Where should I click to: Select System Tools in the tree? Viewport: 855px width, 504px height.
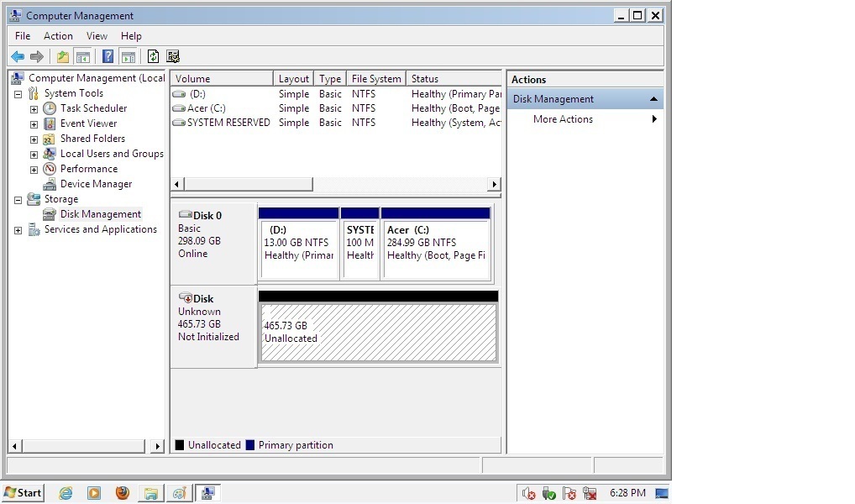[x=74, y=93]
